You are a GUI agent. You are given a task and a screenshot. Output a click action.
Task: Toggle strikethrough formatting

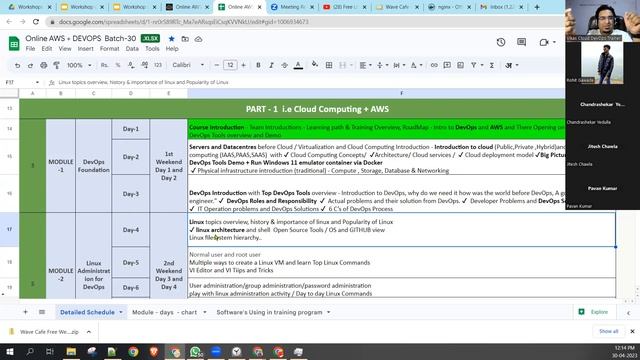coord(284,65)
